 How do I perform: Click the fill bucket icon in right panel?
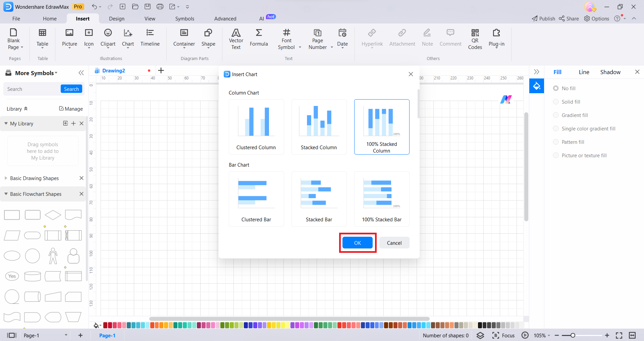click(537, 86)
